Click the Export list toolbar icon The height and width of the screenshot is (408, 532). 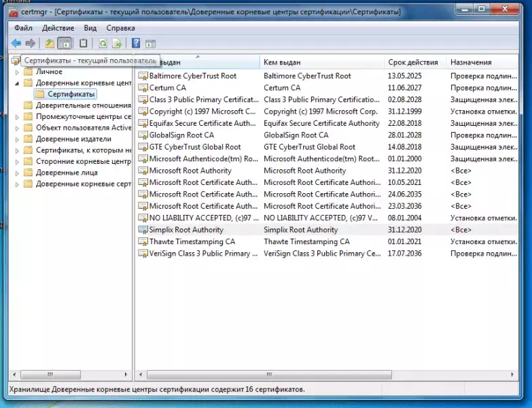point(117,43)
